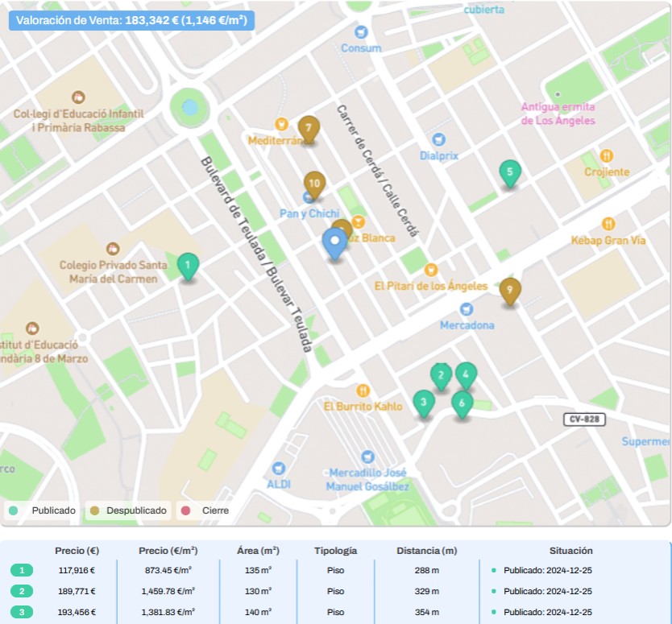Click row badge number 3 in table

[x=23, y=612]
